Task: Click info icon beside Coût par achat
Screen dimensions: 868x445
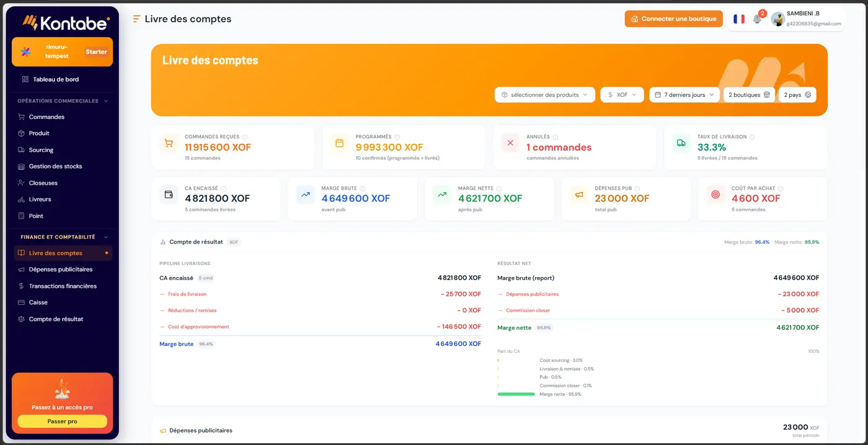Action: point(781,188)
